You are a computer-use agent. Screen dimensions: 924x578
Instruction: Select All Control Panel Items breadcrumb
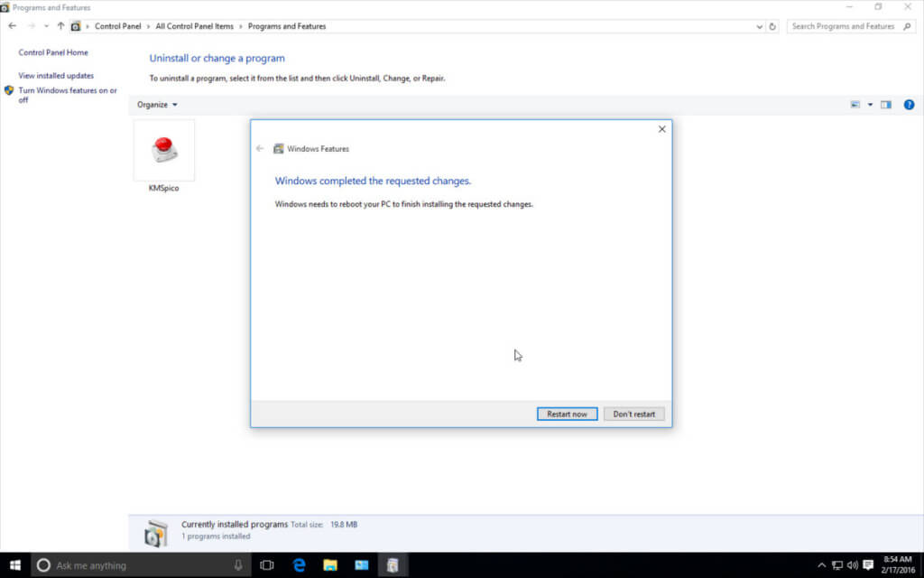point(195,26)
